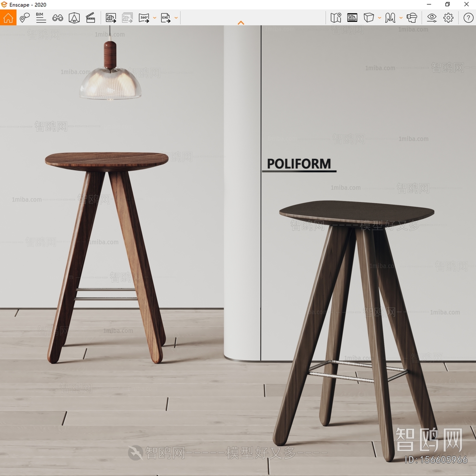Click the Projection view cube icon
This screenshot has height=476, width=476.
369,18
